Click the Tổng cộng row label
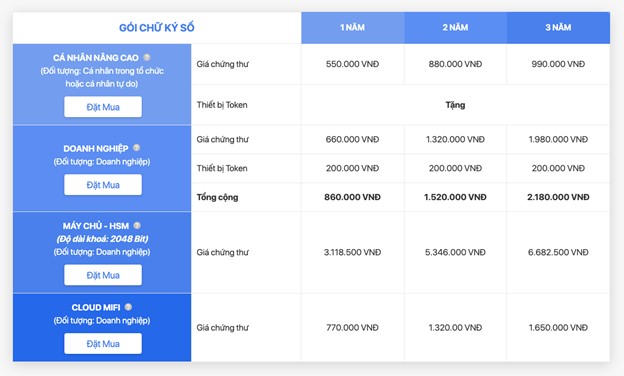The image size is (624, 376). (x=217, y=197)
